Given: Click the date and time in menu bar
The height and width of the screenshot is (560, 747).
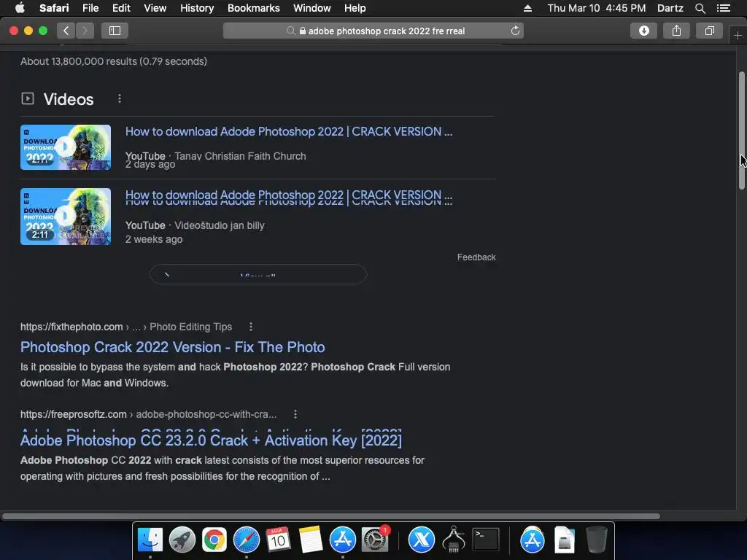Looking at the screenshot, I should tap(597, 8).
